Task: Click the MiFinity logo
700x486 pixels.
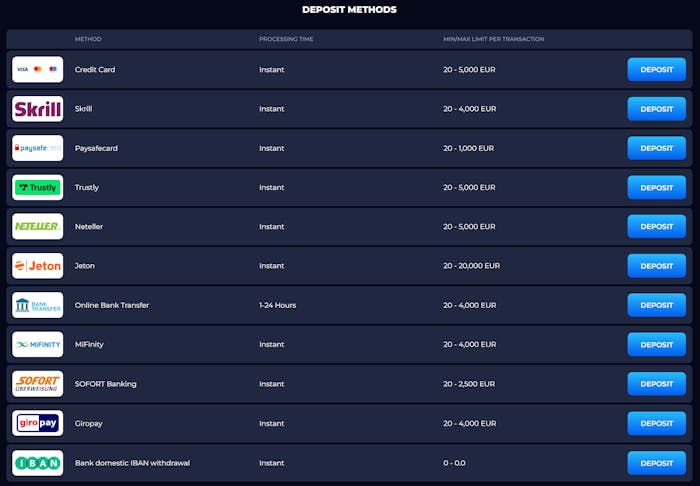Action: tap(38, 345)
